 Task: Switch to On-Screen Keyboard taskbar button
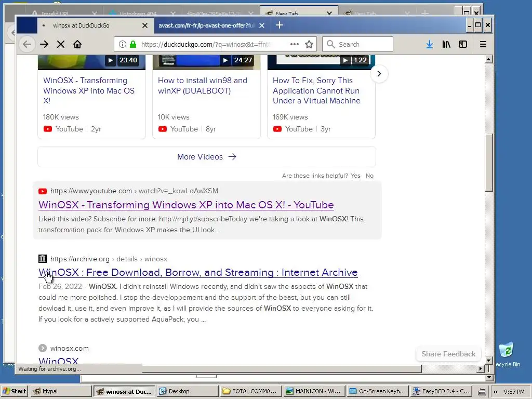click(377, 391)
